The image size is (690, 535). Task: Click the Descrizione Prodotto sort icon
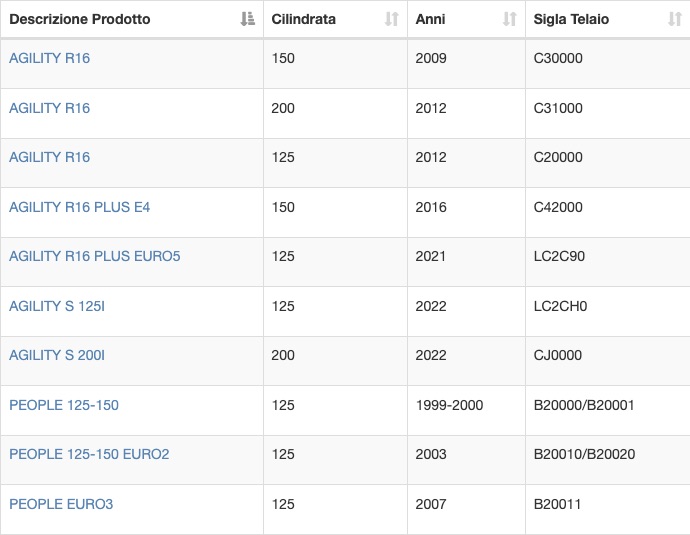pos(248,19)
